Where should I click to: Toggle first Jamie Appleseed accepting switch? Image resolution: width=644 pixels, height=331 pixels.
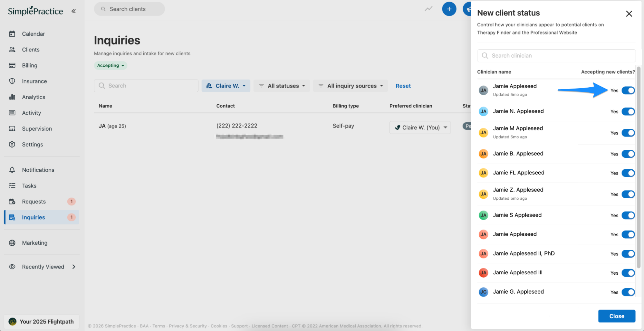point(628,90)
